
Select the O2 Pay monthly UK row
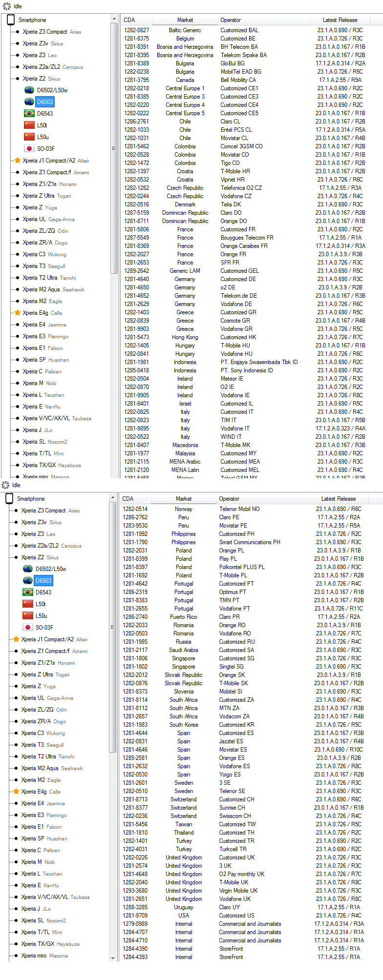pyautogui.click(x=251, y=874)
